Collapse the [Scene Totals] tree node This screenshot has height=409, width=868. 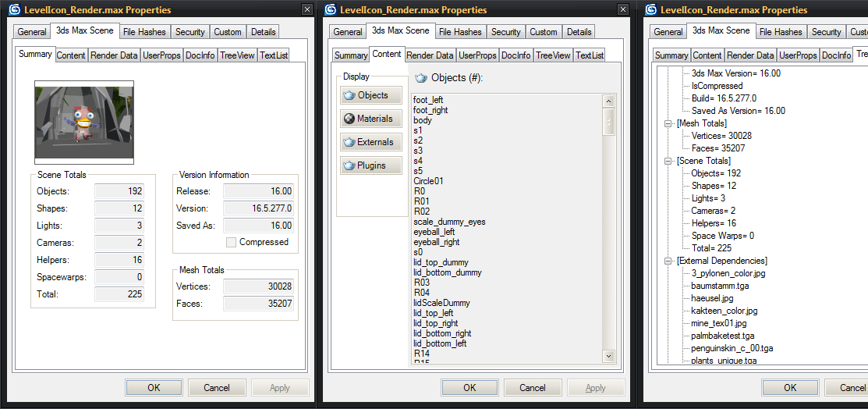pyautogui.click(x=668, y=161)
